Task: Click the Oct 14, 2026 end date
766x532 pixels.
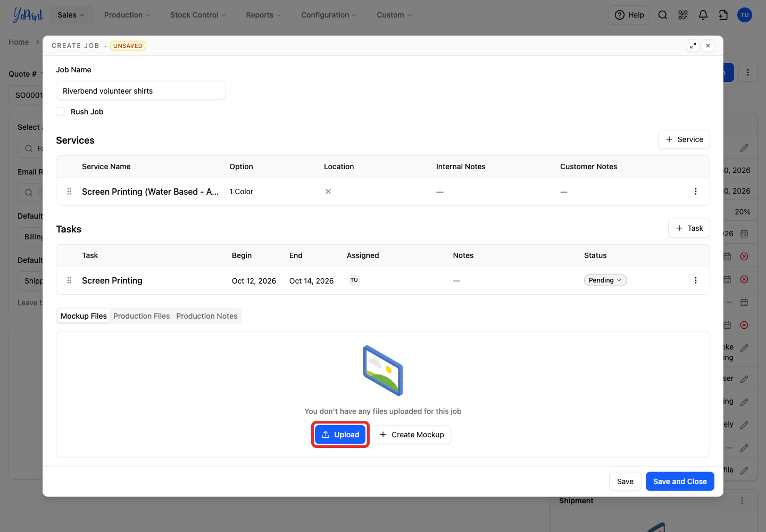Action: [x=311, y=281]
